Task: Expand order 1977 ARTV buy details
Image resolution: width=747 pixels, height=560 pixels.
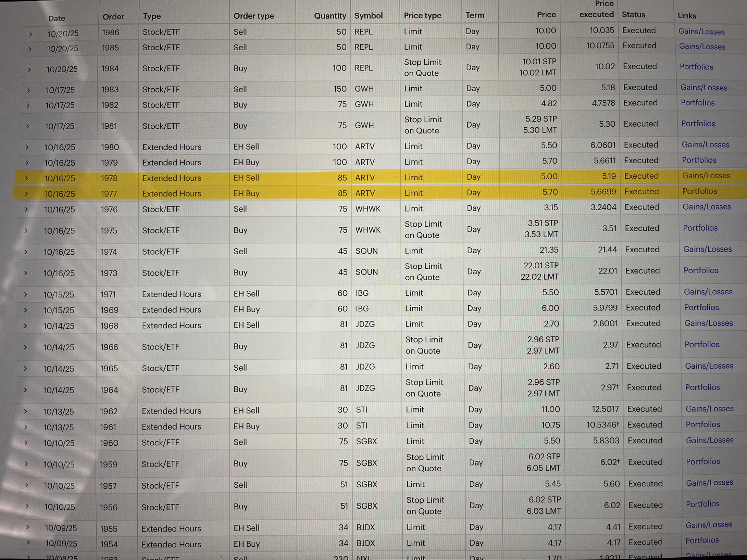Action: (26, 194)
